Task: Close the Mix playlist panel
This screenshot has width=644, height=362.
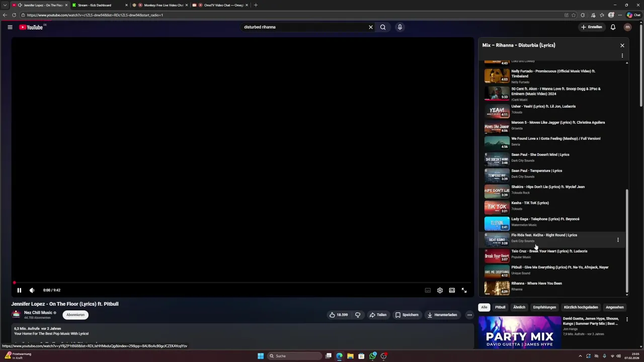Action: tap(622, 45)
